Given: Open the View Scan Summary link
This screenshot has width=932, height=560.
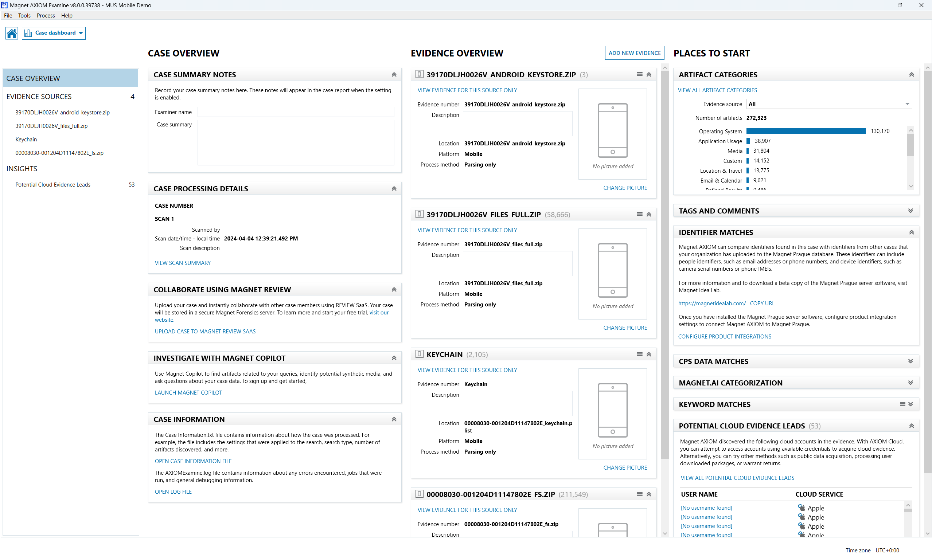Looking at the screenshot, I should point(183,263).
